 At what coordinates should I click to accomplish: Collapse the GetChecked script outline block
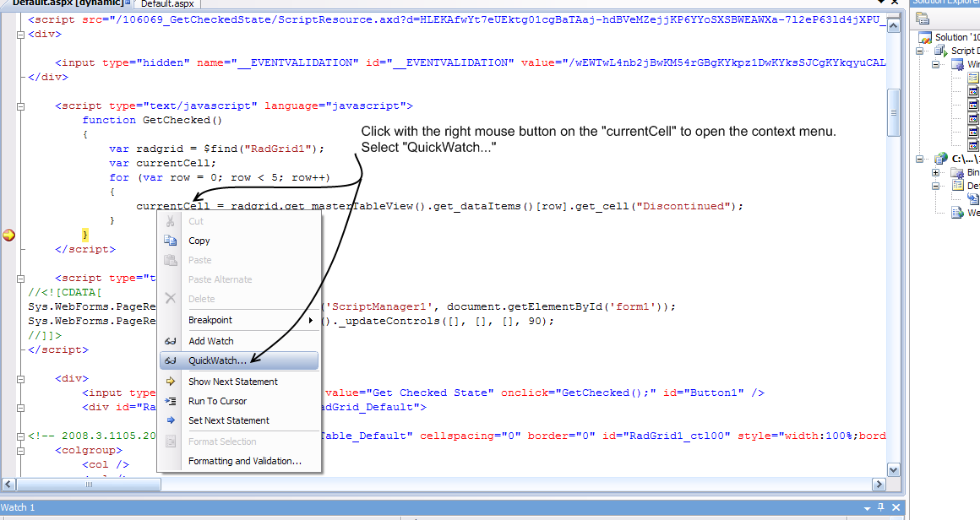20,106
